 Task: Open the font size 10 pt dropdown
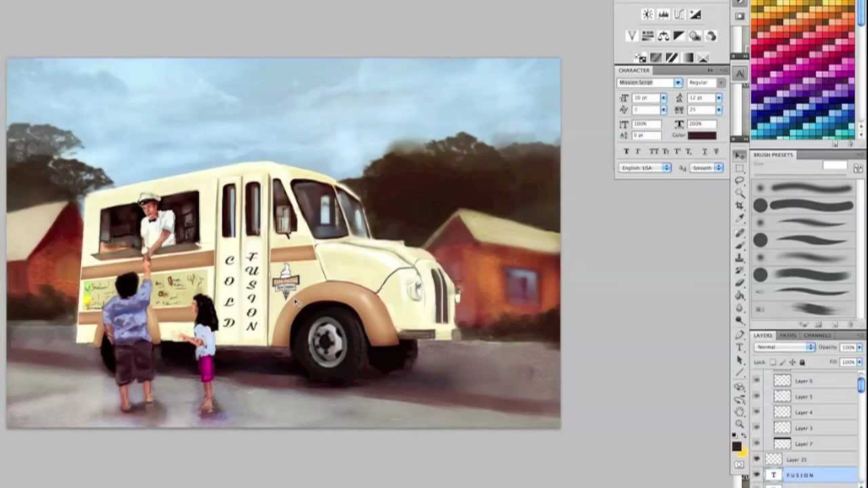[663, 98]
